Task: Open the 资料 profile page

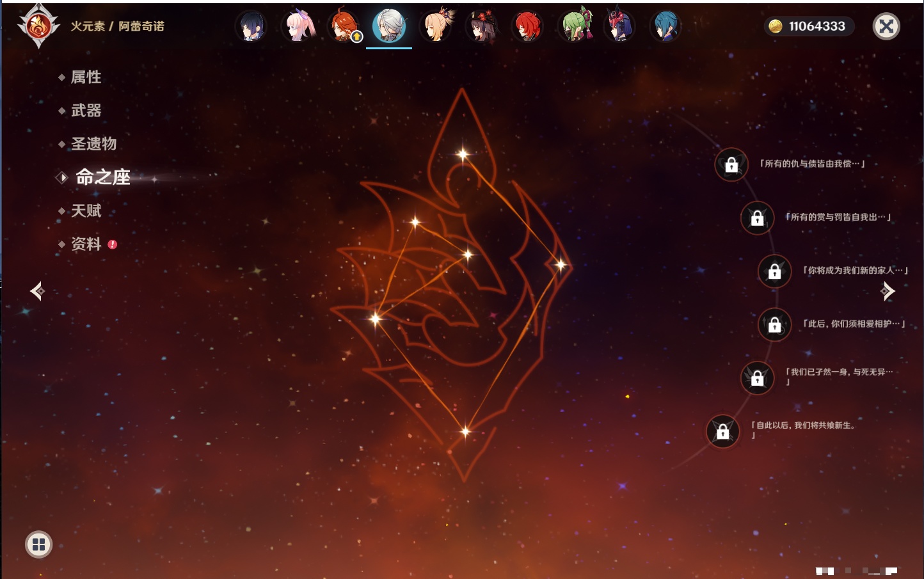Action: coord(86,244)
